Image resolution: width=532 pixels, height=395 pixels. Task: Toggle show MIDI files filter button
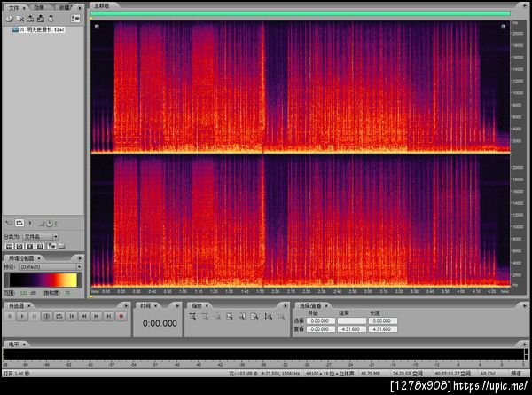click(x=40, y=246)
